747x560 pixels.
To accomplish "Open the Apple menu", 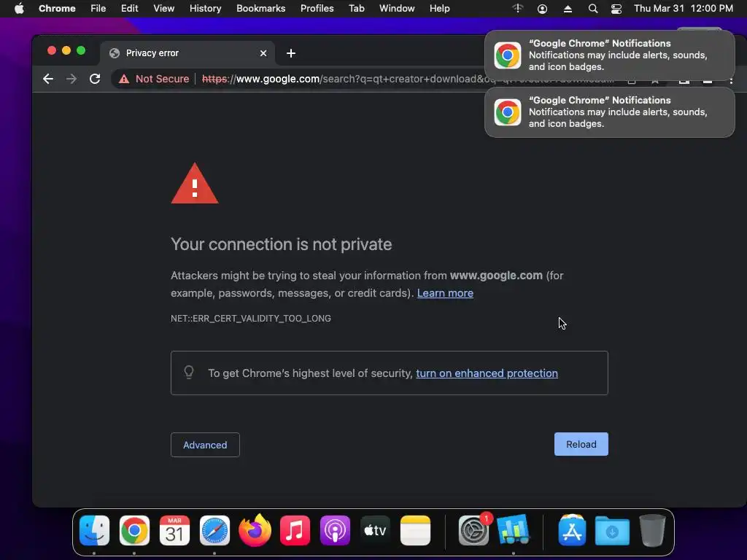I will [x=19, y=9].
